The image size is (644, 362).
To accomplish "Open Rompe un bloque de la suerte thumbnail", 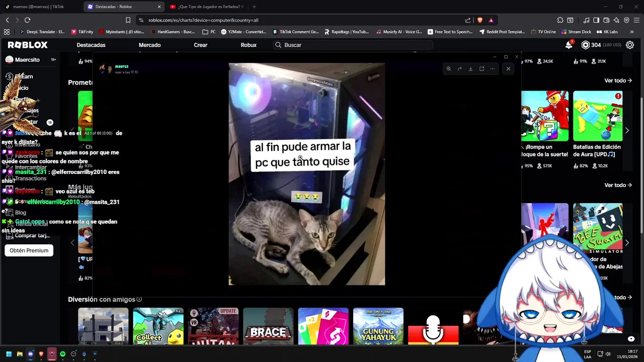I will point(545,116).
